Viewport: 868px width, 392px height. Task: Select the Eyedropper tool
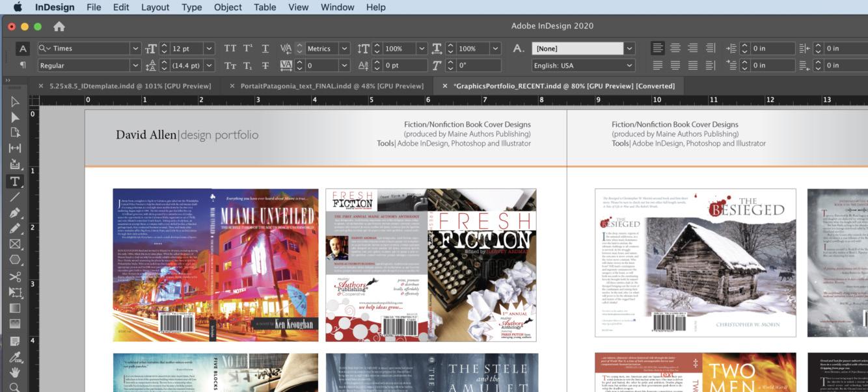pos(14,356)
